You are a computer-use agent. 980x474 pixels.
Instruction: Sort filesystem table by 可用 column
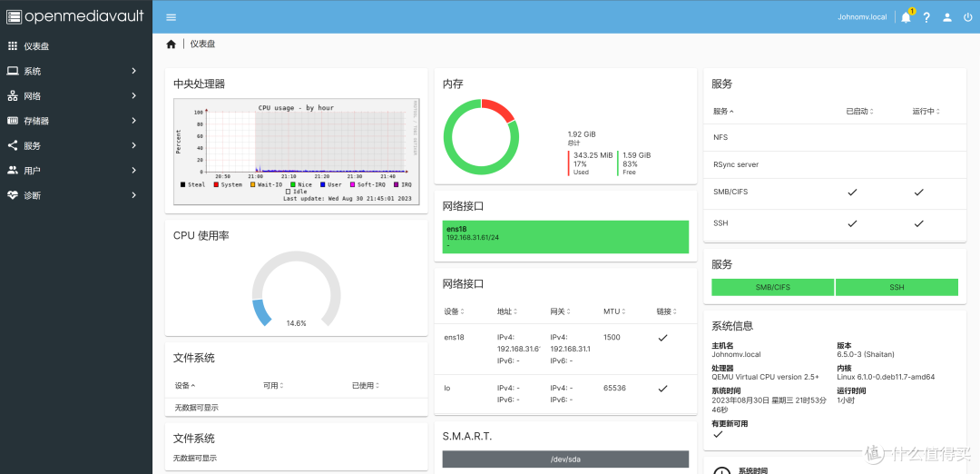click(274, 386)
